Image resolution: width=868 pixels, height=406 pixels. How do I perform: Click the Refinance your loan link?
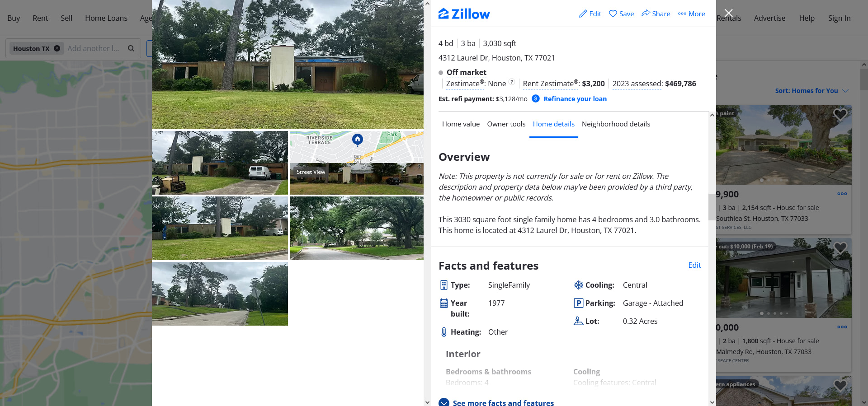(x=575, y=99)
